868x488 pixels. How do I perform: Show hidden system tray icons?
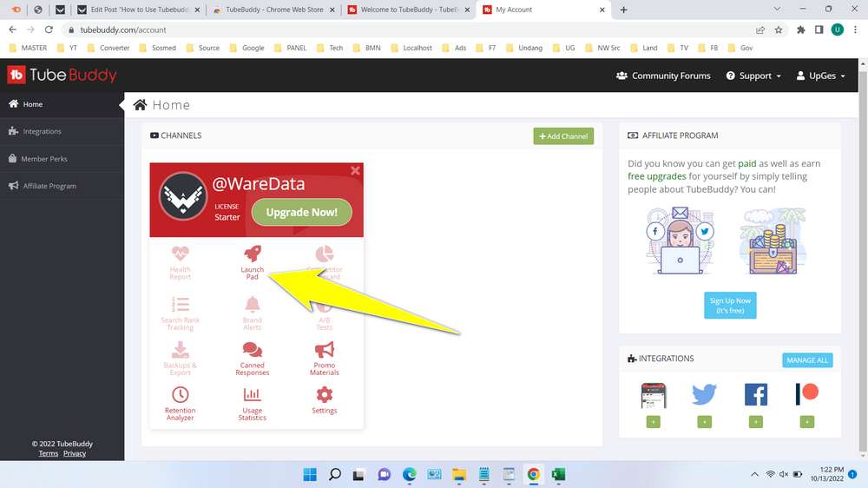point(754,475)
